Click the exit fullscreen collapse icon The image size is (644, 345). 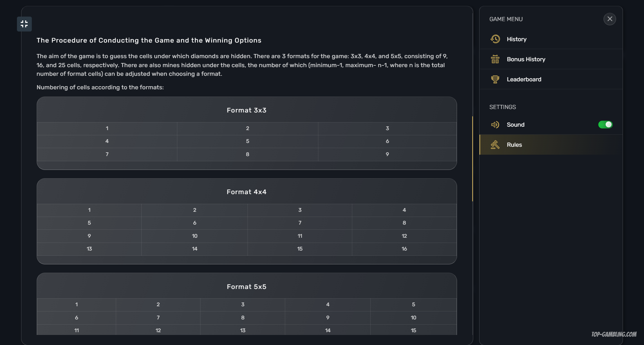(24, 24)
